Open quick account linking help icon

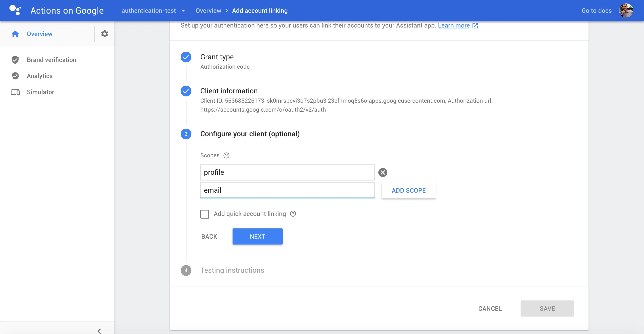[293, 214]
